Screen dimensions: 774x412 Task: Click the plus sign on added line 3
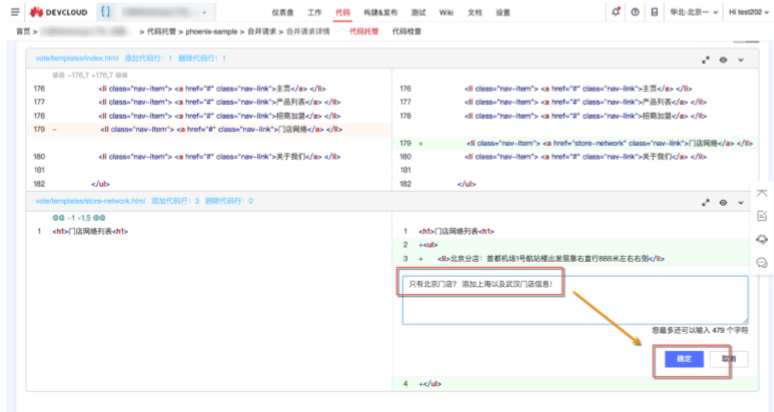421,259
